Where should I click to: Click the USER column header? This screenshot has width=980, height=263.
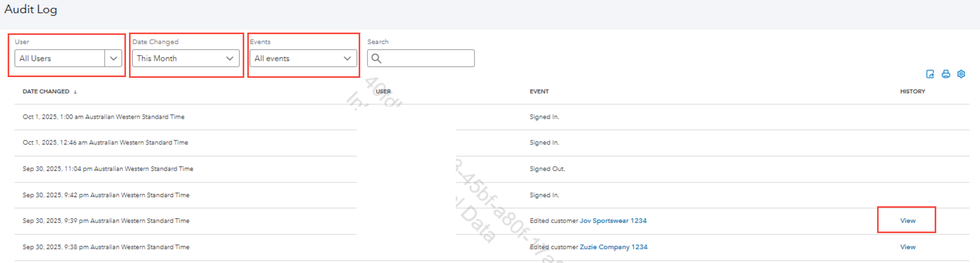[x=383, y=92]
